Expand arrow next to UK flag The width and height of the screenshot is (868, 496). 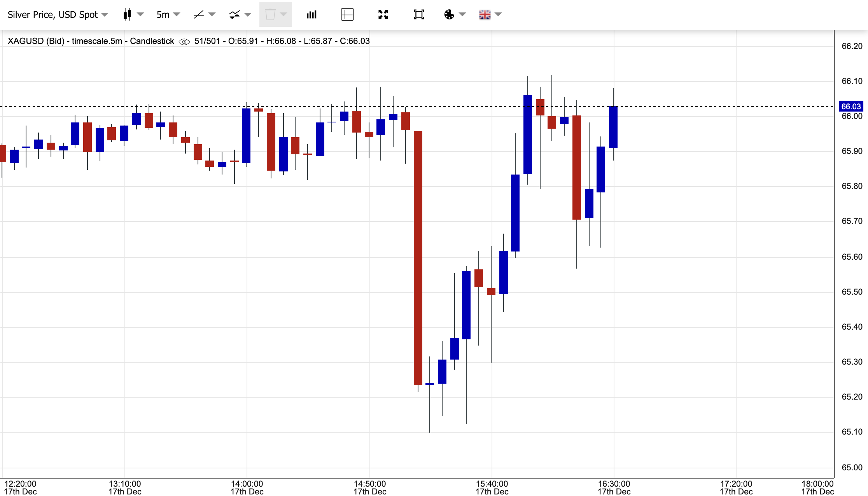(x=498, y=15)
